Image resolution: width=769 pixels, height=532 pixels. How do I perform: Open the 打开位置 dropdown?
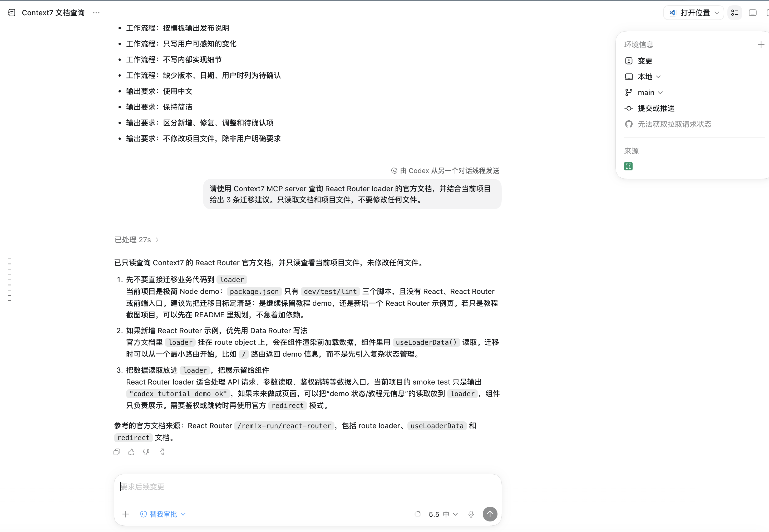coord(693,13)
